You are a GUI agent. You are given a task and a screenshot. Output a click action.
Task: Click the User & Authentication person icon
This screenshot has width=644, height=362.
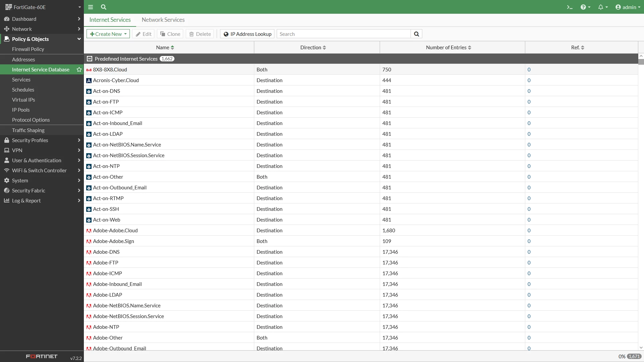click(7, 160)
